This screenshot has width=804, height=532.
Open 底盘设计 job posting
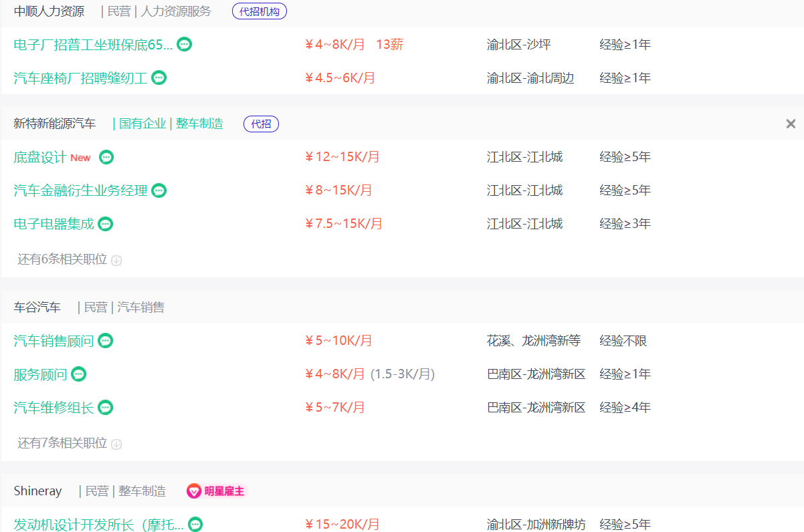pyautogui.click(x=40, y=157)
